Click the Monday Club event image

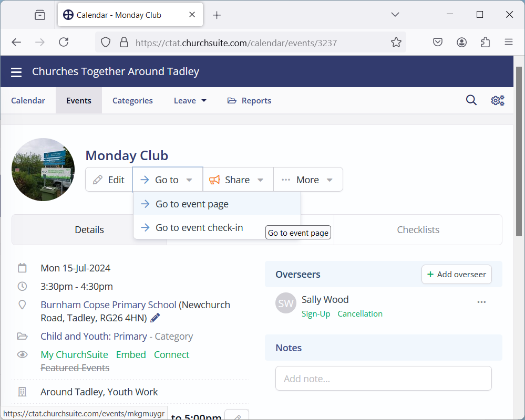click(x=43, y=170)
